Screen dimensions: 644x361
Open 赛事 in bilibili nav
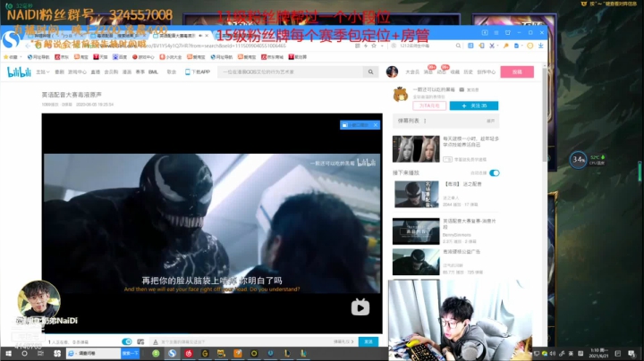[x=140, y=71]
